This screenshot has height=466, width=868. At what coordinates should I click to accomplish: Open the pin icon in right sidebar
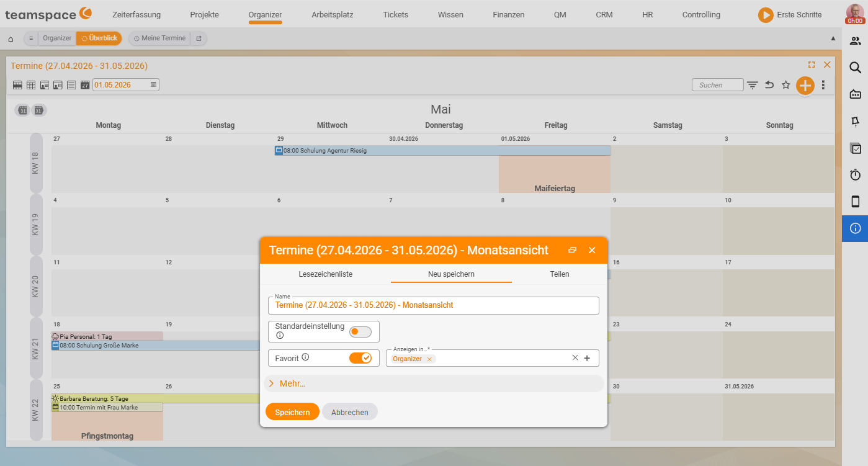(x=855, y=121)
